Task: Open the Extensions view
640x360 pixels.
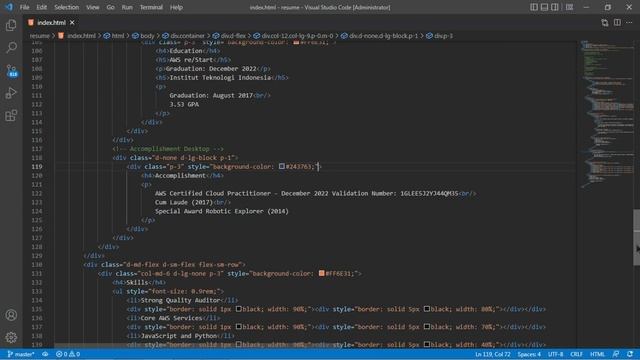Action: click(x=11, y=116)
